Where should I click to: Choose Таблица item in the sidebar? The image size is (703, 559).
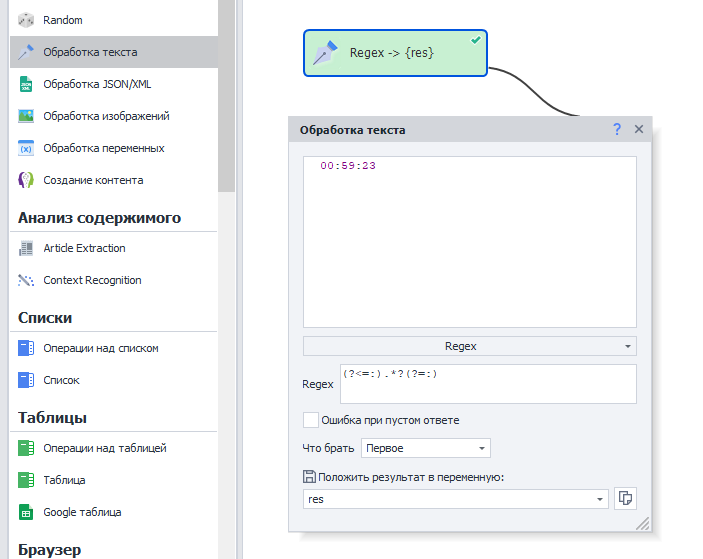(114, 480)
